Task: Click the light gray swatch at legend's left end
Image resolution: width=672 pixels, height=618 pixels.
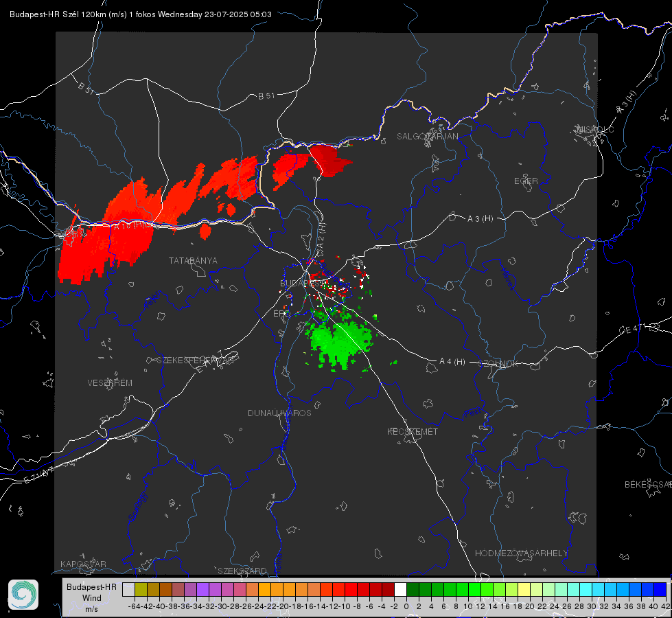Action: click(128, 589)
